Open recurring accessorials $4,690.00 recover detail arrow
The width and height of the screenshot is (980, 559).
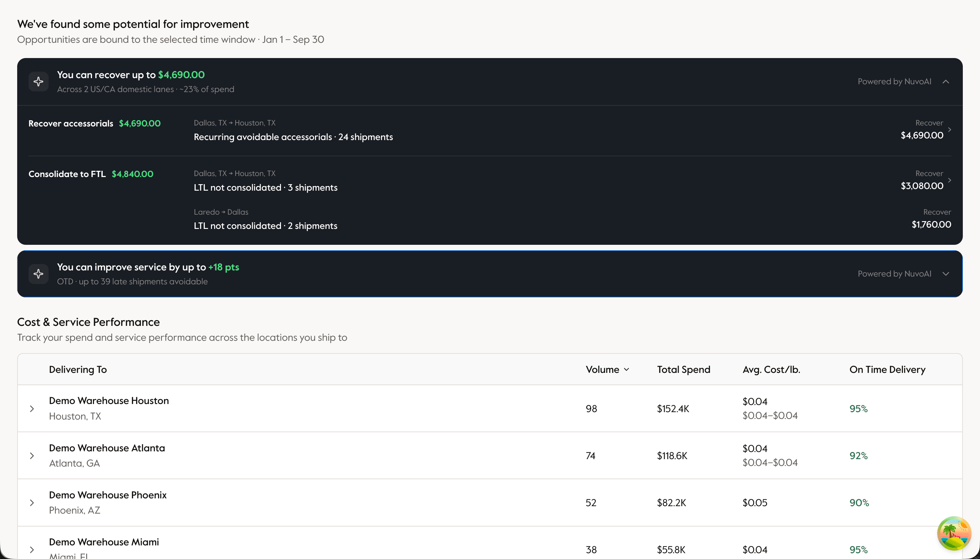pos(950,130)
